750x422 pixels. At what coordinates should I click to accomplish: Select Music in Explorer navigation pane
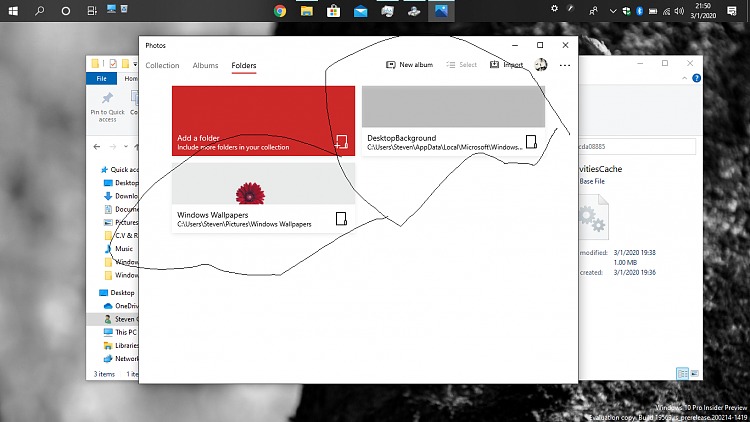[119, 249]
